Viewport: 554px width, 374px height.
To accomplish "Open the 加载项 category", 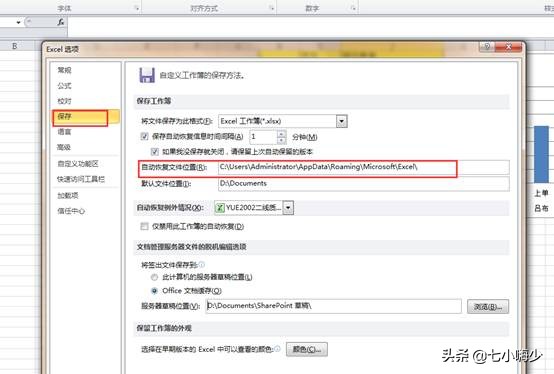I will coord(68,195).
